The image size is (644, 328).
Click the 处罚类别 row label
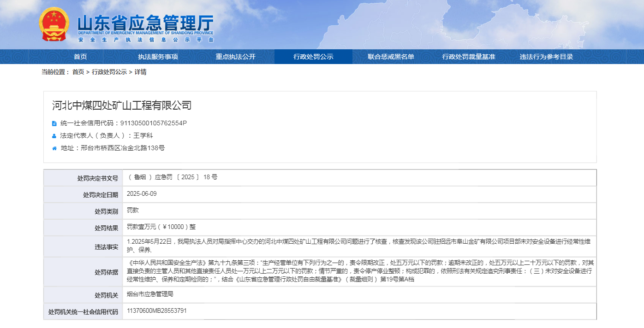(x=106, y=211)
